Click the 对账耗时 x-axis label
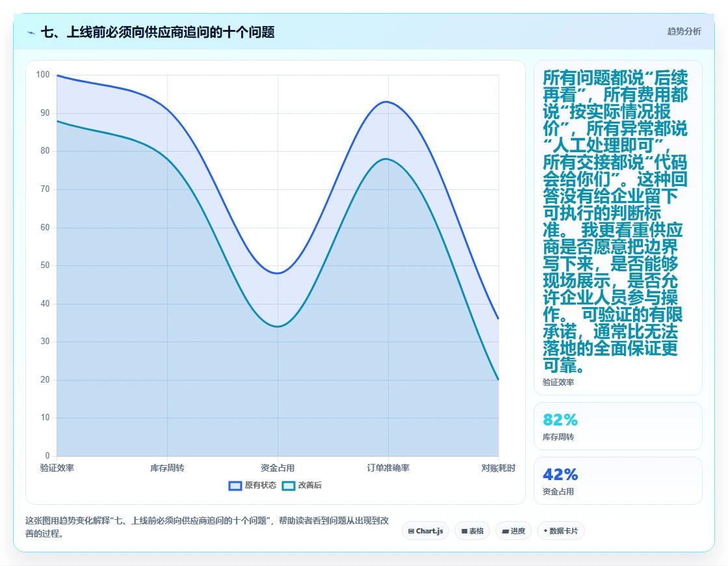This screenshot has width=728, height=566. tap(498, 468)
